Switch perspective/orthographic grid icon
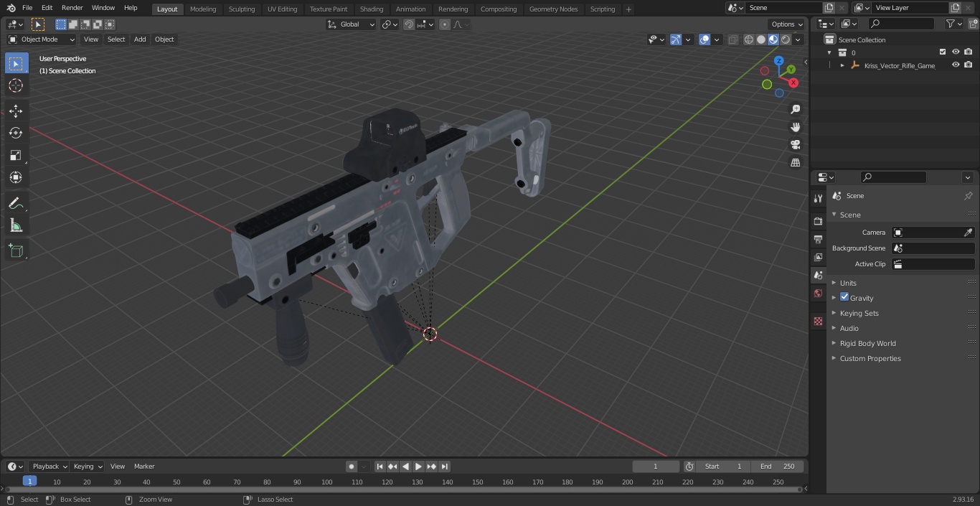Screen dimensions: 980x506 (795, 163)
